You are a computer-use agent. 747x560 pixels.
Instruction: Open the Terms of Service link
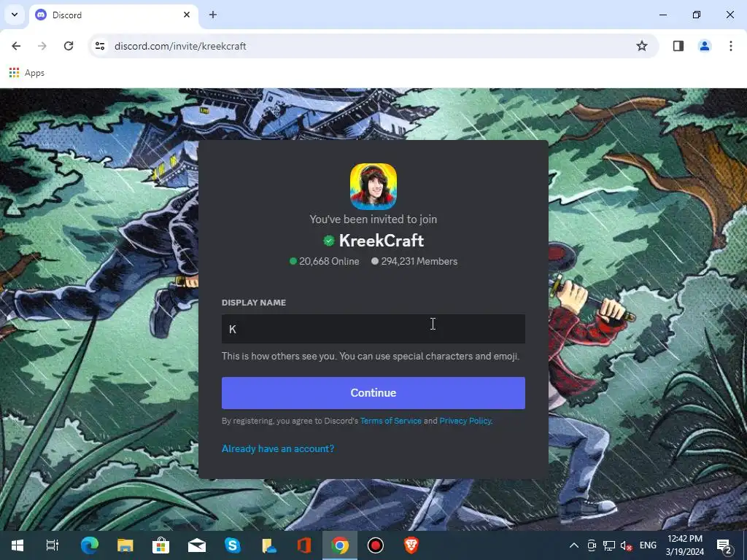point(391,421)
